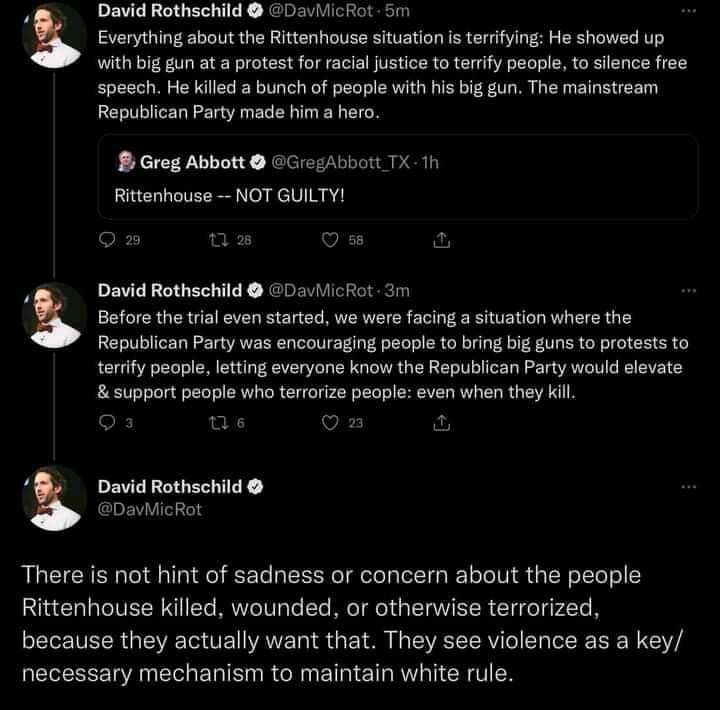Open more options on the third tweet
Image resolution: width=720 pixels, height=710 pixels.
(686, 487)
